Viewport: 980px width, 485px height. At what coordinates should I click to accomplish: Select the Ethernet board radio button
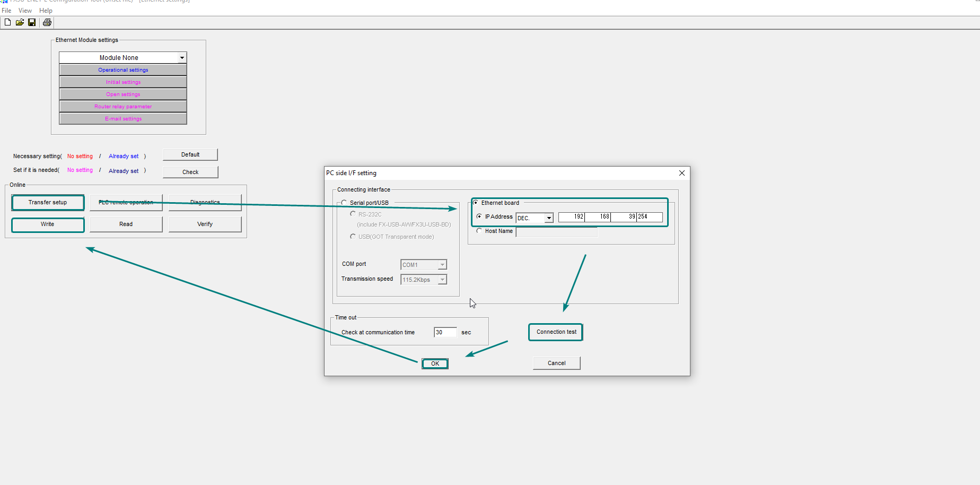click(x=476, y=203)
